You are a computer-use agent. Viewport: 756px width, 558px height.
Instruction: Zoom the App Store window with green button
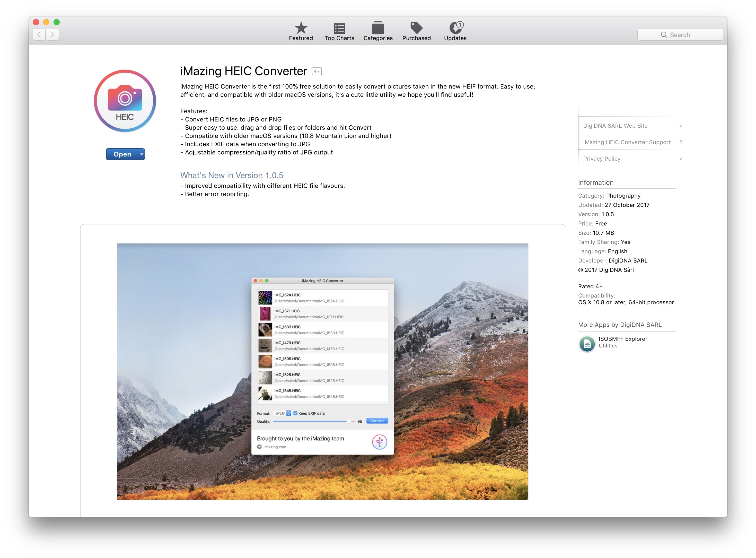(57, 22)
